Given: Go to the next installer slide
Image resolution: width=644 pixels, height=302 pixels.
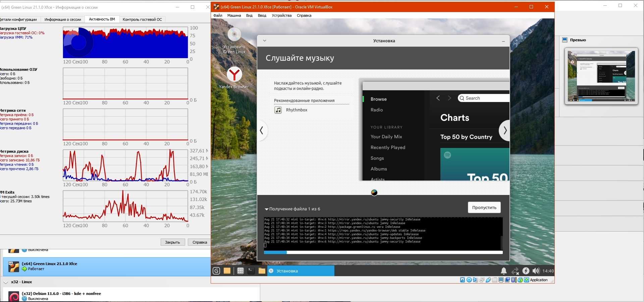Looking at the screenshot, I should [x=504, y=131].
